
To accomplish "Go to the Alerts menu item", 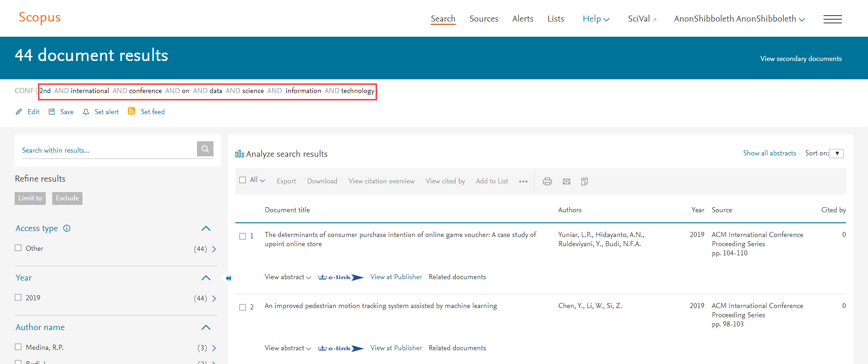I will [523, 19].
